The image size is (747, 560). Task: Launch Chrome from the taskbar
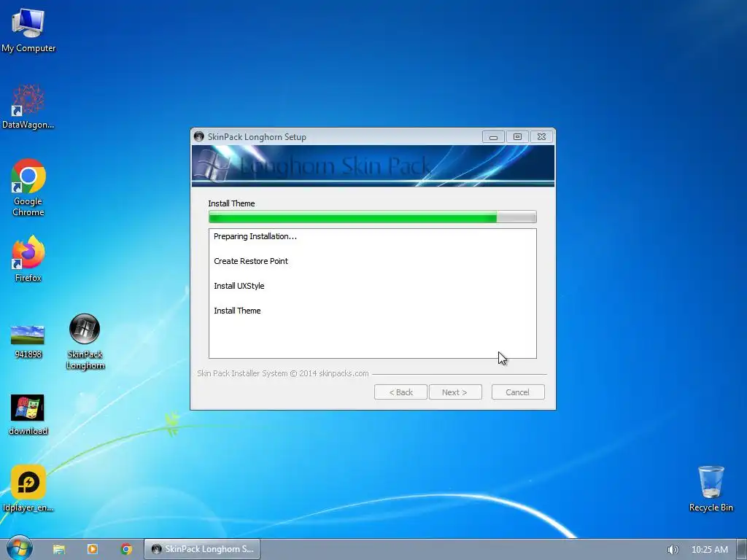[126, 549]
